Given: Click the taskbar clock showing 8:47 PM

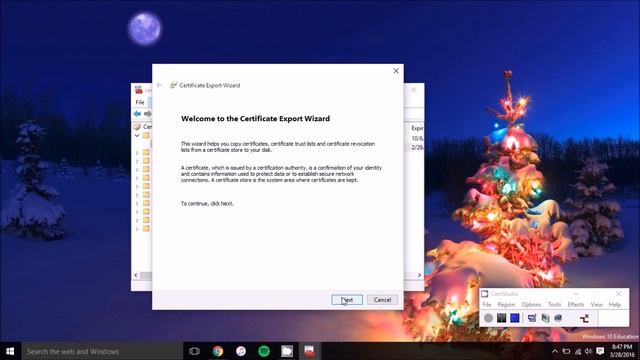Looking at the screenshot, I should 622,351.
